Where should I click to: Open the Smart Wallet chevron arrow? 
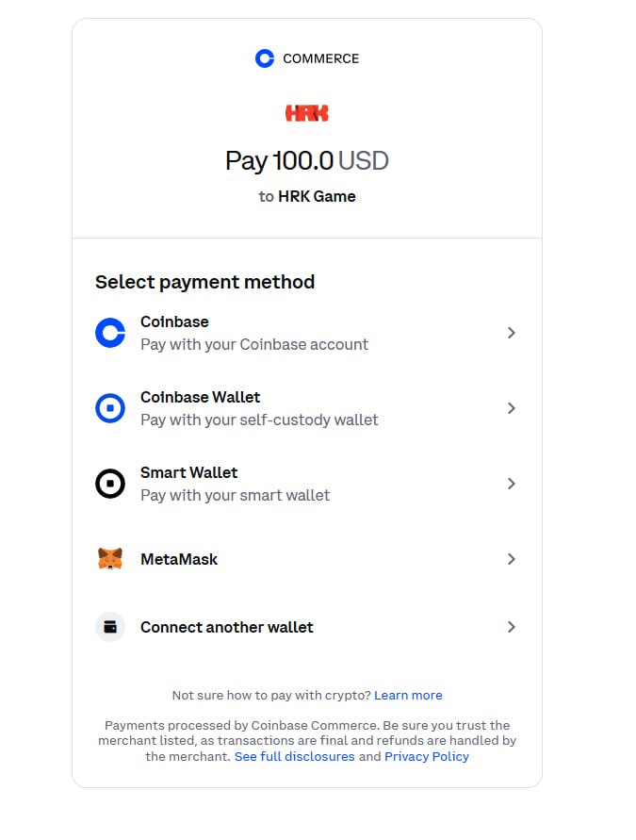511,484
